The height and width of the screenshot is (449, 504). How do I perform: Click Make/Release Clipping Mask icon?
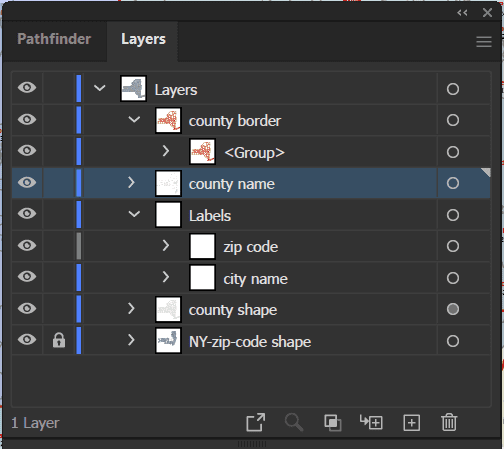click(333, 423)
